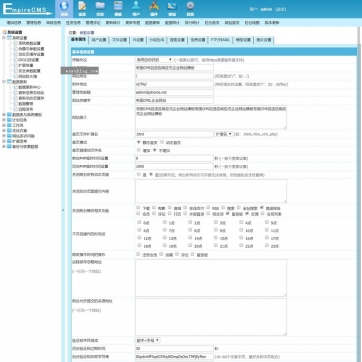Select the dynamic page mode radio button
Viewport: 362px width, 362px height.
tap(162, 142)
